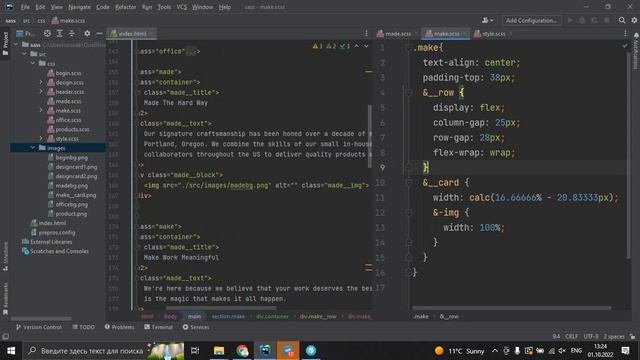Open the Services tool window
Image resolution: width=640 pixels, height=360 pixels.
click(196, 327)
